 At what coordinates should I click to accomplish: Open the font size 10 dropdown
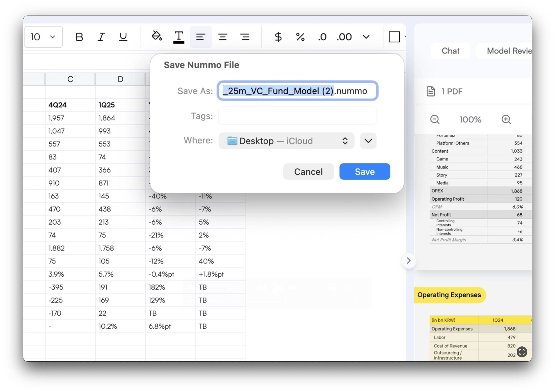point(44,37)
